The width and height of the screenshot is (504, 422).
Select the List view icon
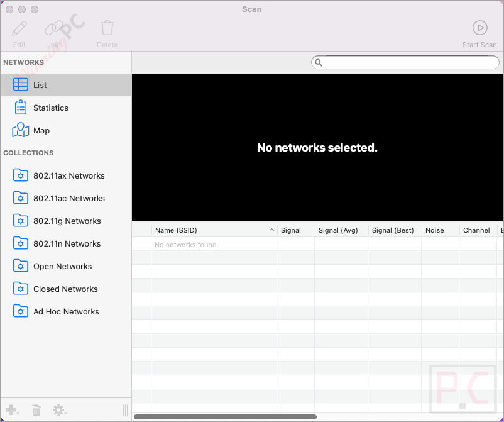pos(21,85)
